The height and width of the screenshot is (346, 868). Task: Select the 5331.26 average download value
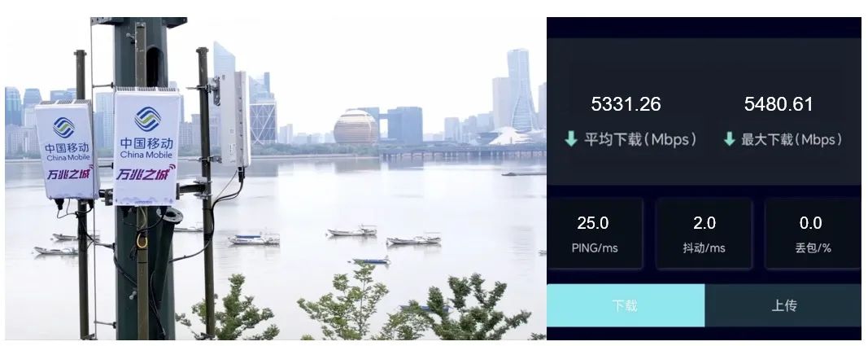click(626, 104)
